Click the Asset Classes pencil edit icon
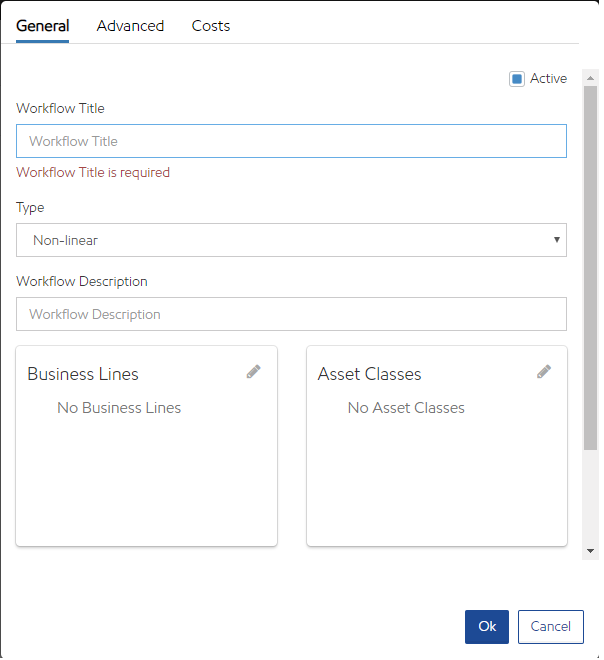604x660 pixels. 544,372
